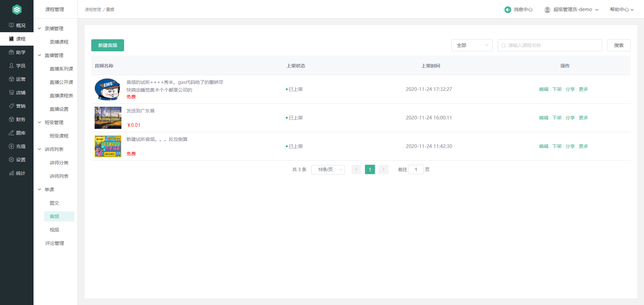Open 直播设置 menu item
644x305 pixels.
pyautogui.click(x=59, y=109)
